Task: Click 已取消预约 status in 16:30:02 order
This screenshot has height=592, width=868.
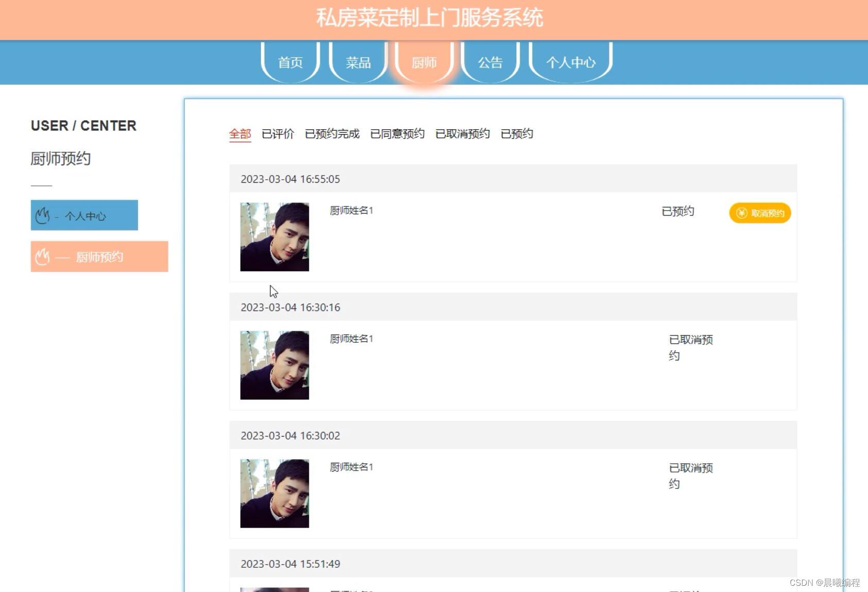Action: (691, 476)
